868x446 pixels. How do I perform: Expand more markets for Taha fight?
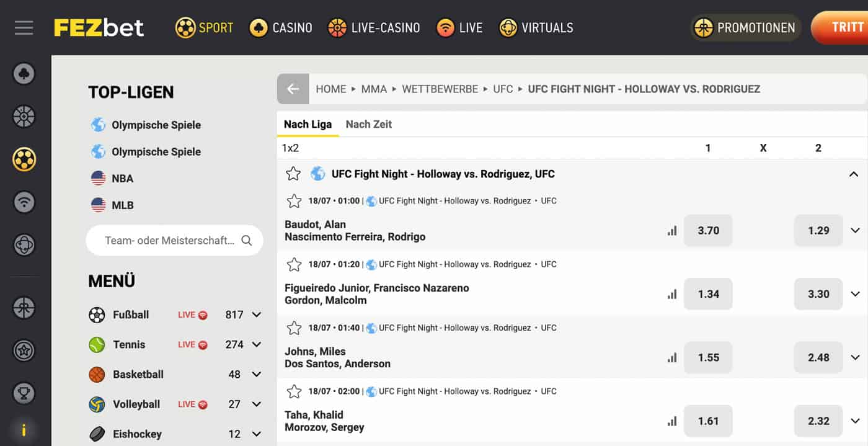[x=856, y=421]
